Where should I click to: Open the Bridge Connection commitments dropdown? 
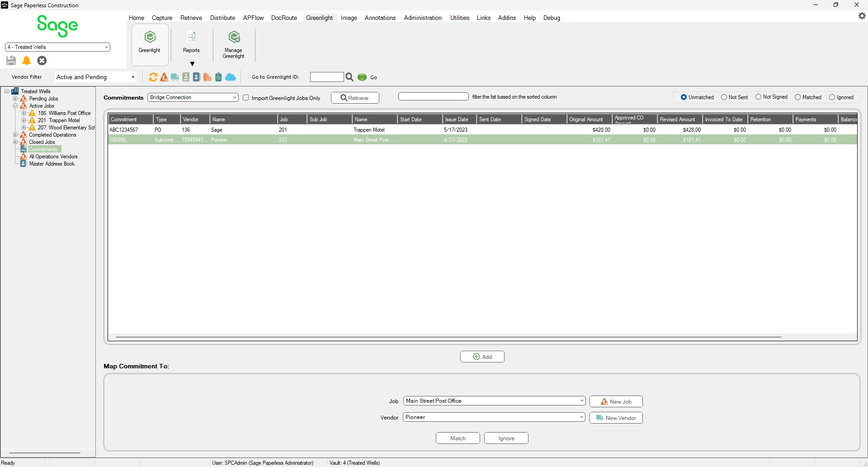click(x=193, y=97)
